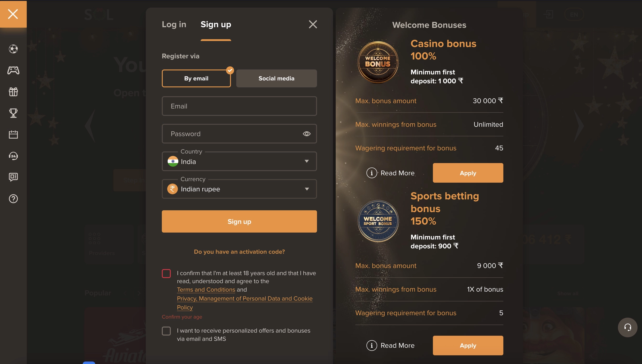Open the sports soccer ball sidebar icon
The height and width of the screenshot is (364, 642).
13,49
